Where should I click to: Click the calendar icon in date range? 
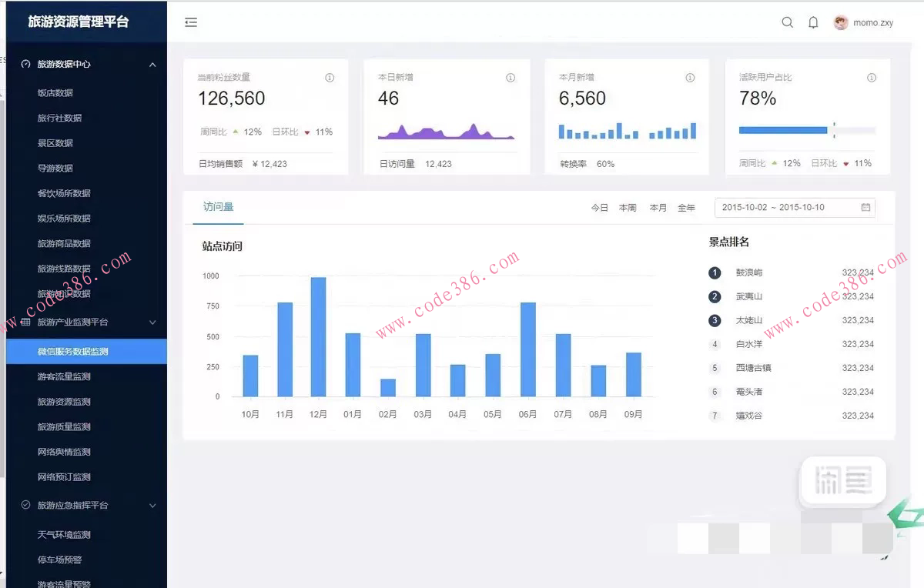point(865,208)
